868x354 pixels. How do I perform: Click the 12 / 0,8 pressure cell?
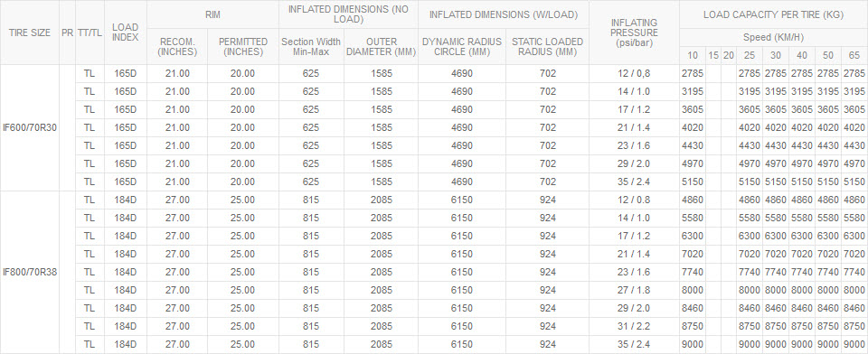coord(634,73)
